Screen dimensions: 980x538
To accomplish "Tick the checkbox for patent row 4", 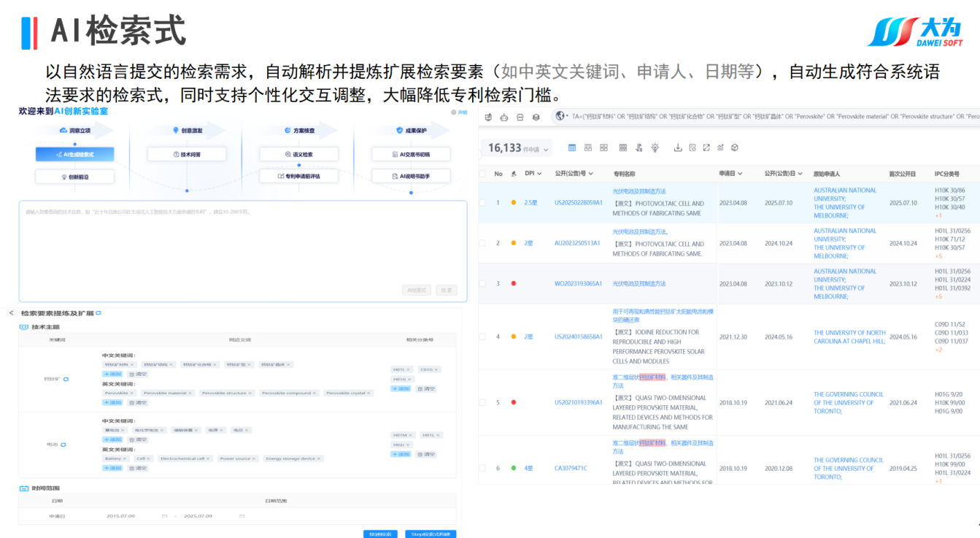I will point(482,337).
